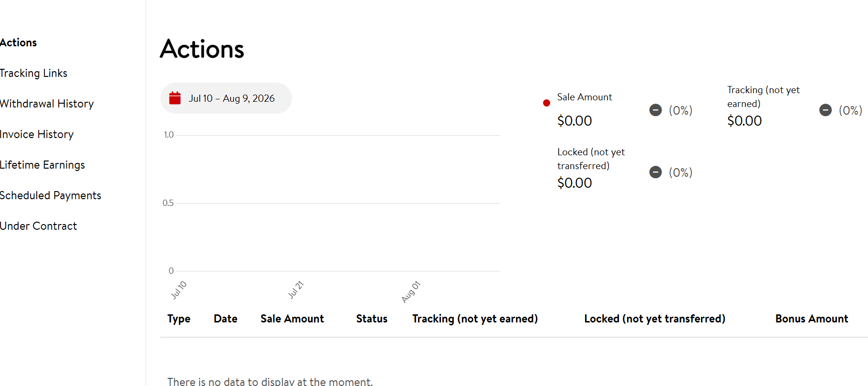The image size is (868, 386).
Task: Click the minus icon beside Tracking total
Action: (x=826, y=110)
